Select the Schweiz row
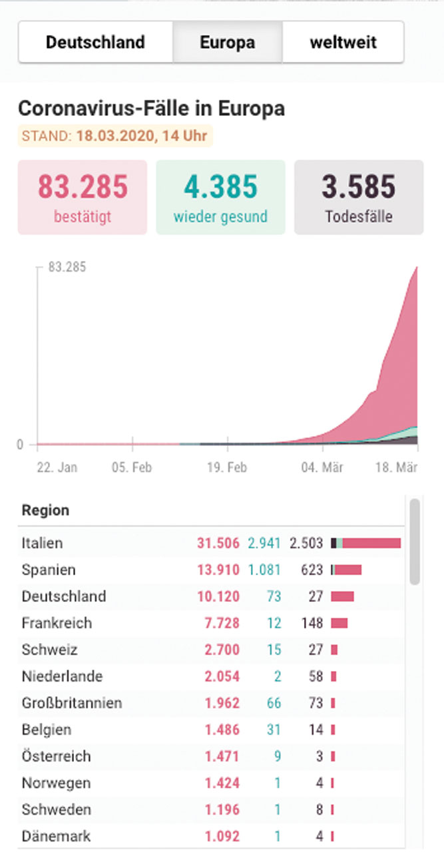The height and width of the screenshot is (868, 444). (211, 650)
